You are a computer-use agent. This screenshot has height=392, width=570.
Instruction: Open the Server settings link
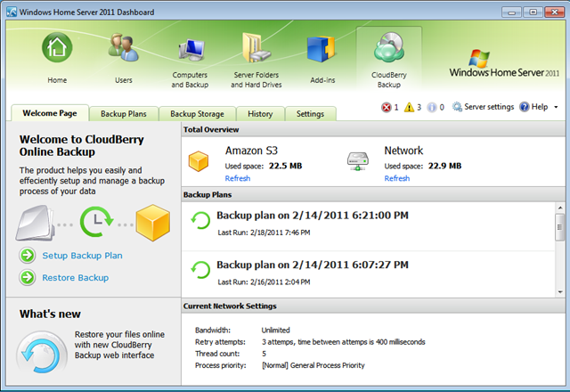pos(489,107)
